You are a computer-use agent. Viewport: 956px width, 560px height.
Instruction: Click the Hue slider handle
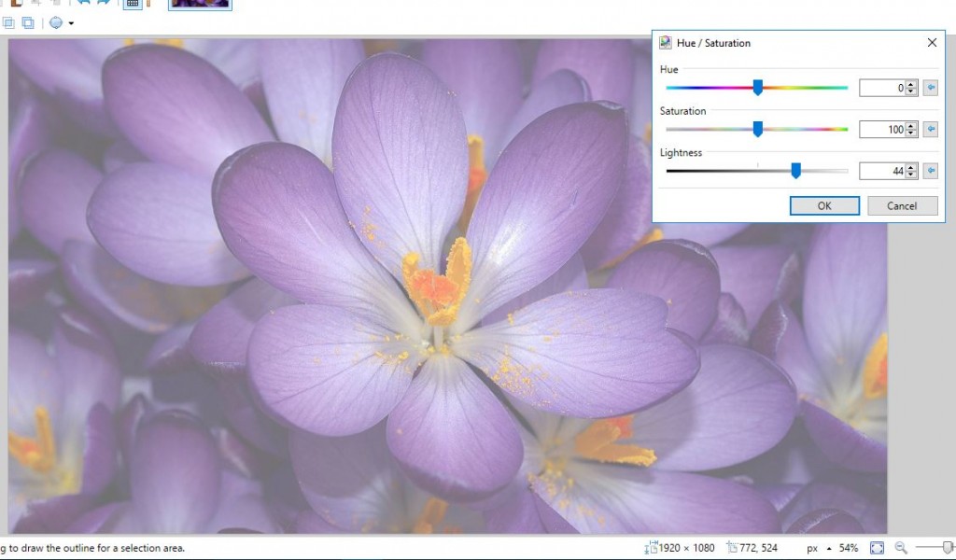tap(757, 88)
